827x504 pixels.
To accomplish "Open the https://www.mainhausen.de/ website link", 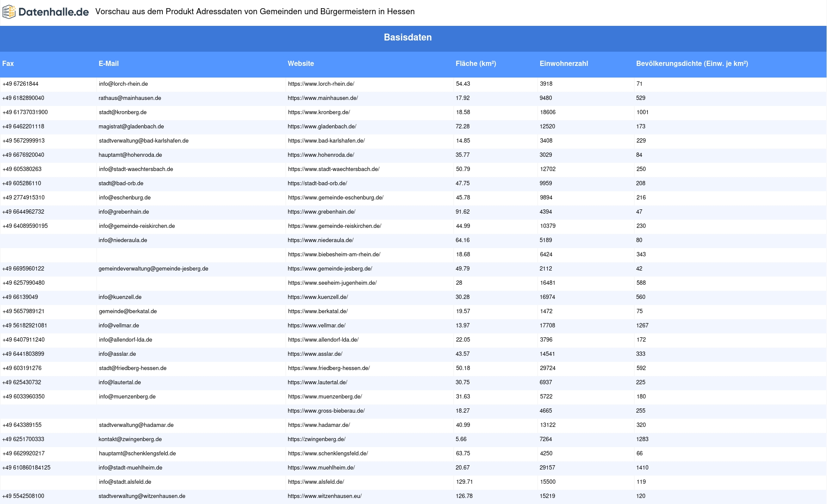I will pos(323,98).
